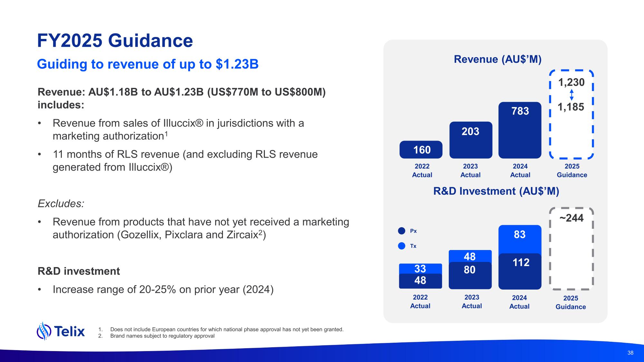Click the 2023 Tx segment labeled 48
This screenshot has height=362, width=644.
point(470,256)
